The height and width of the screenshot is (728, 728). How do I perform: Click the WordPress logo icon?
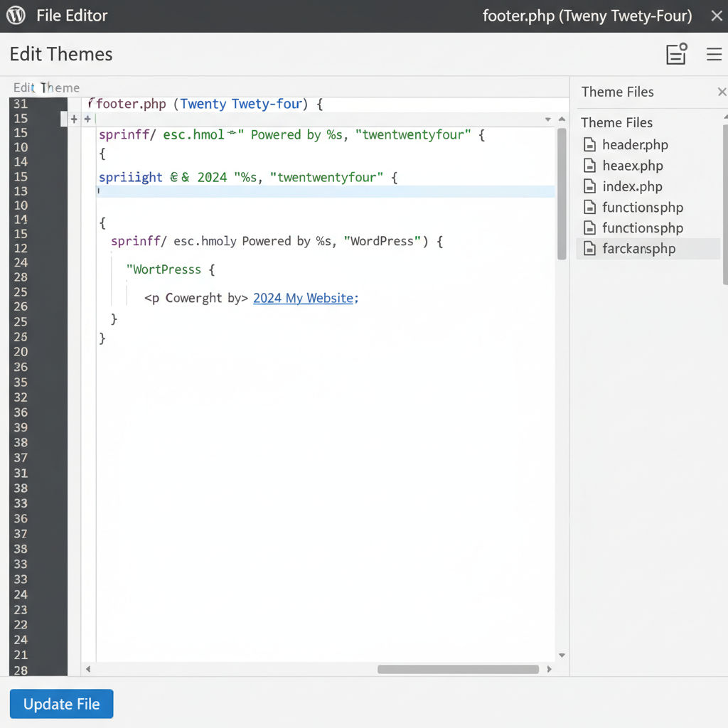click(x=16, y=16)
